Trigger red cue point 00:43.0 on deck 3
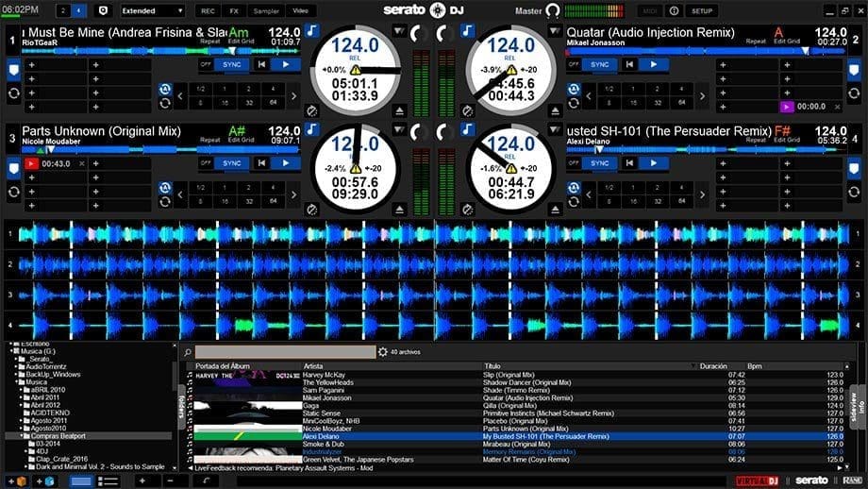868x489 pixels. [x=31, y=163]
